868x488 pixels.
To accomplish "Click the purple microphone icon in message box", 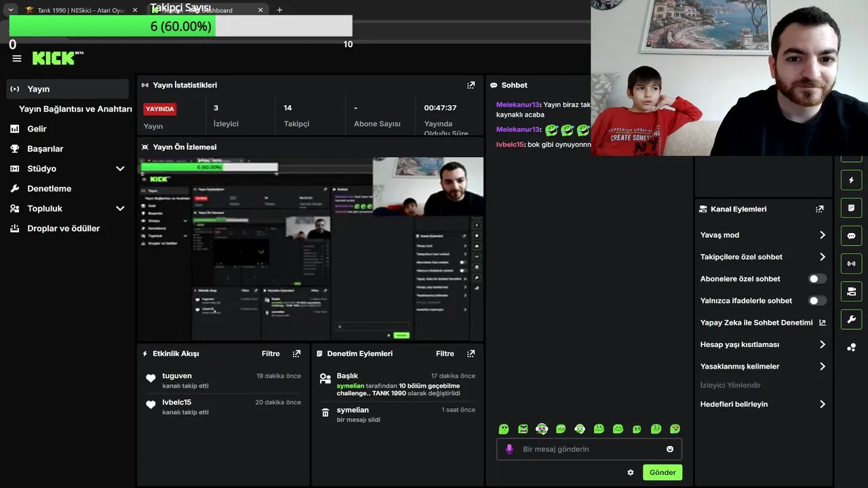I will pyautogui.click(x=509, y=449).
